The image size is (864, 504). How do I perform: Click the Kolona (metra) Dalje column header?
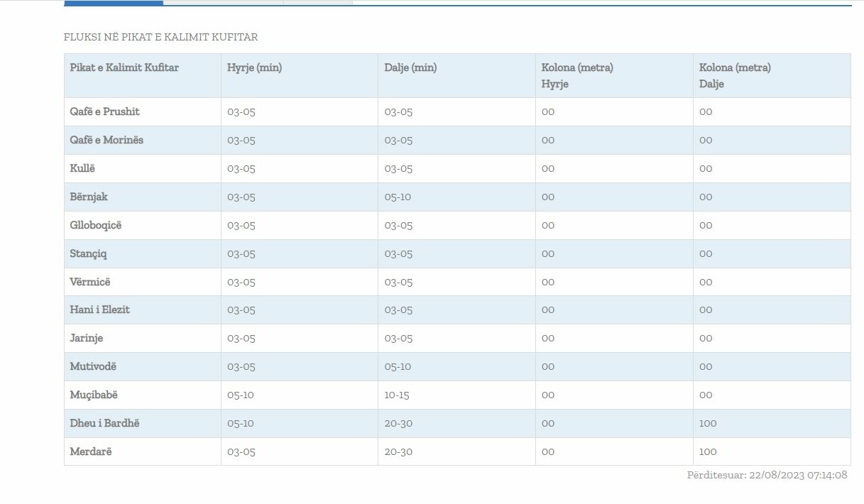pos(735,75)
